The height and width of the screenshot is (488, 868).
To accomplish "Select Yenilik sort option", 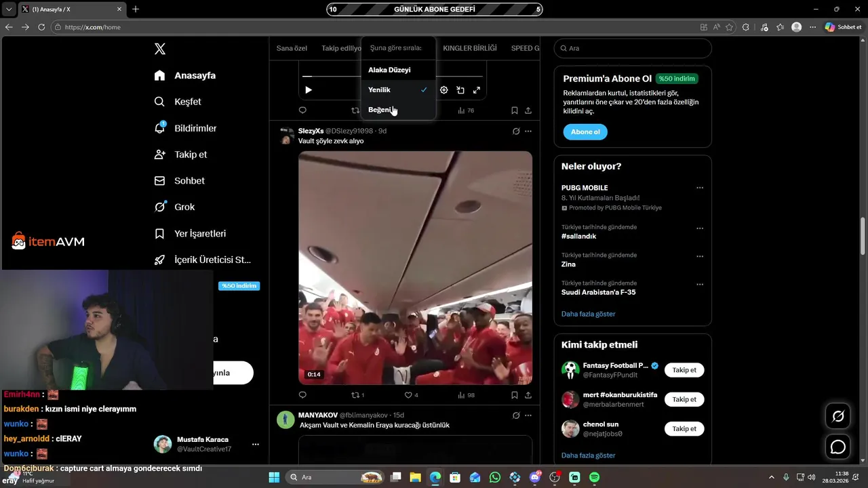I will 398,89.
